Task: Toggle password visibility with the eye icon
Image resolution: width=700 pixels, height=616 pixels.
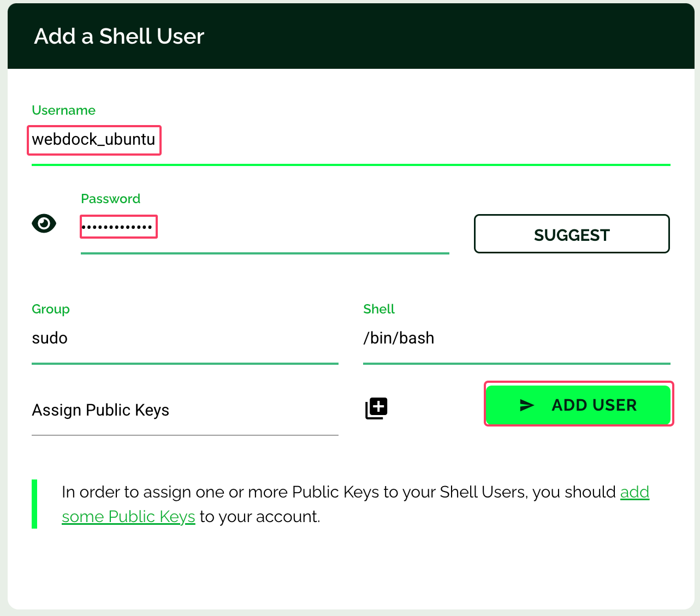Action: click(x=44, y=223)
